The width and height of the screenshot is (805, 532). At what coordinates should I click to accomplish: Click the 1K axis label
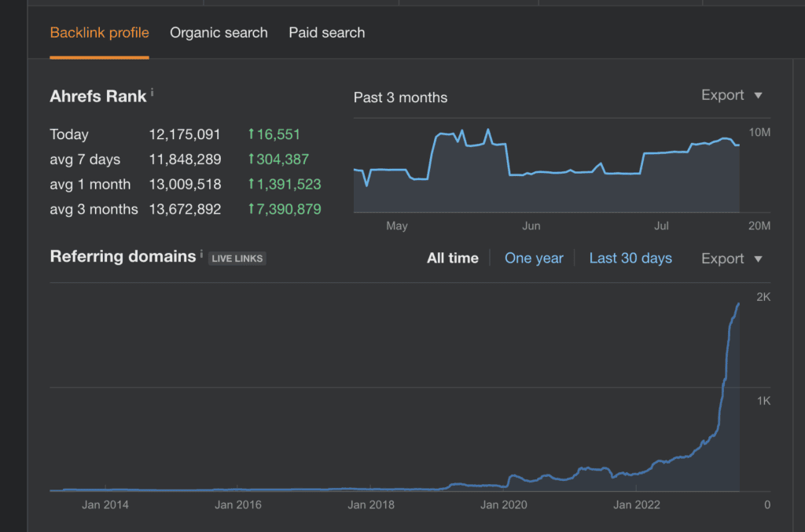coord(763,401)
